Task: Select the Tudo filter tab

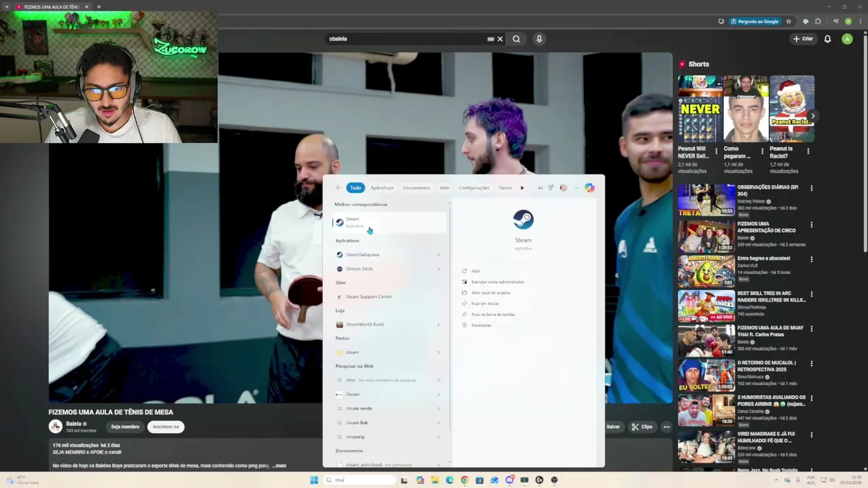Action: pos(355,188)
